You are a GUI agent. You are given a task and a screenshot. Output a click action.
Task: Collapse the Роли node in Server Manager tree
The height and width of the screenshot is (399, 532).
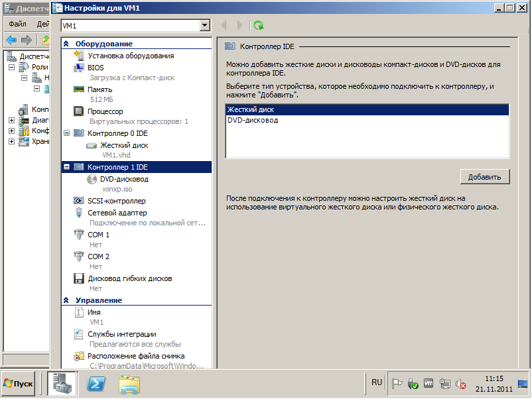(x=11, y=67)
